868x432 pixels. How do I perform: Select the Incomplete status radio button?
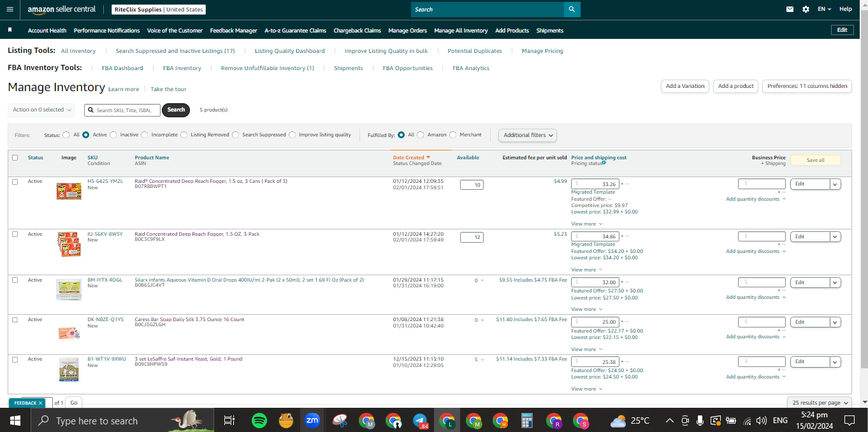tap(145, 134)
